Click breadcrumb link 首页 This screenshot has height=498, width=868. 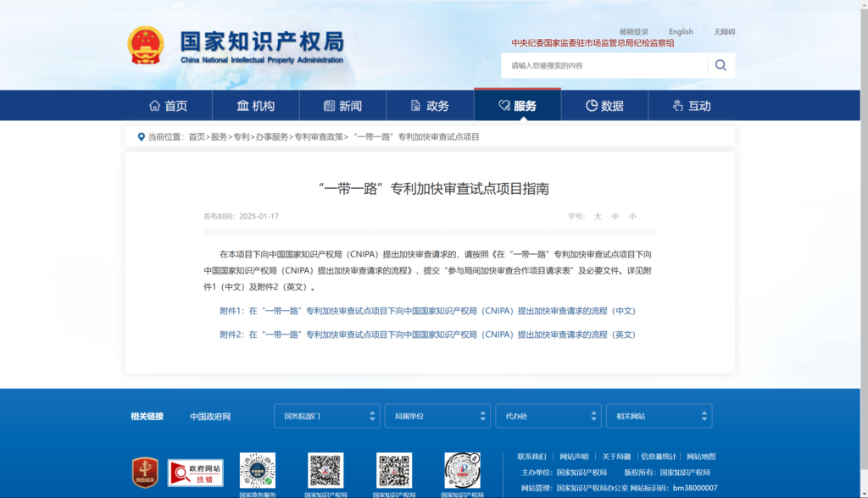197,136
